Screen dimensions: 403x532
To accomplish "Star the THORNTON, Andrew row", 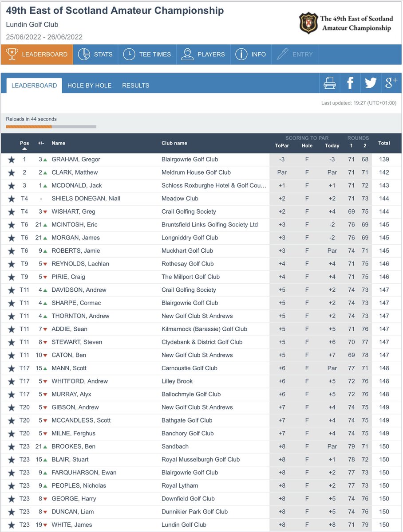I will click(12, 316).
